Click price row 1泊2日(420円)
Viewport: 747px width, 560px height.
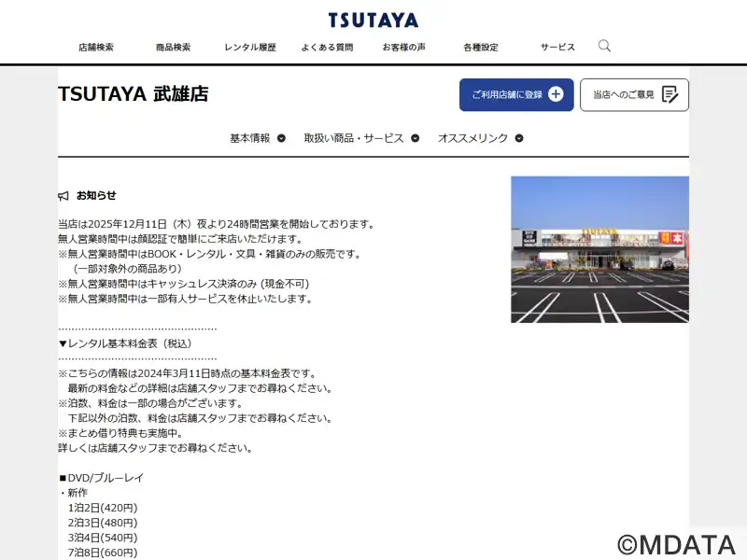click(103, 508)
